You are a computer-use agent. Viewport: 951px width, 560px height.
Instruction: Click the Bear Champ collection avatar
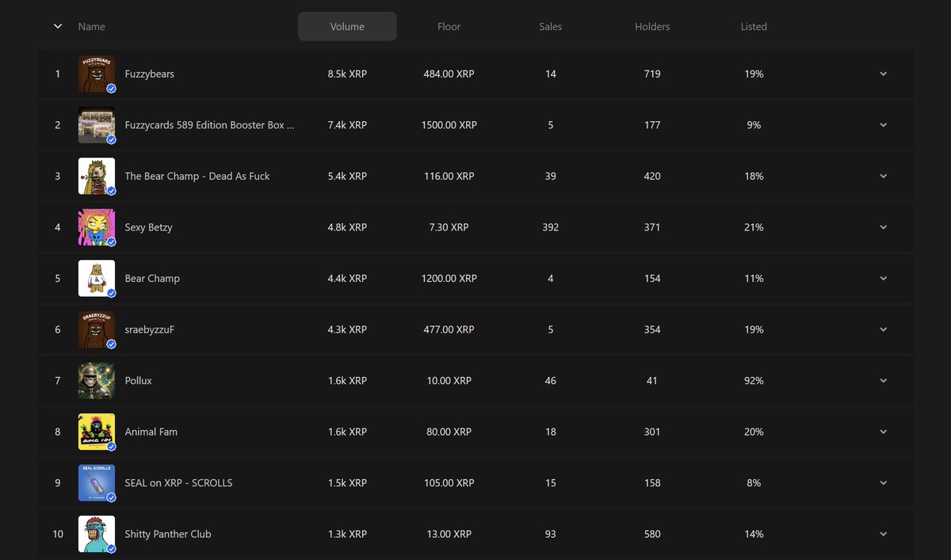(x=97, y=278)
